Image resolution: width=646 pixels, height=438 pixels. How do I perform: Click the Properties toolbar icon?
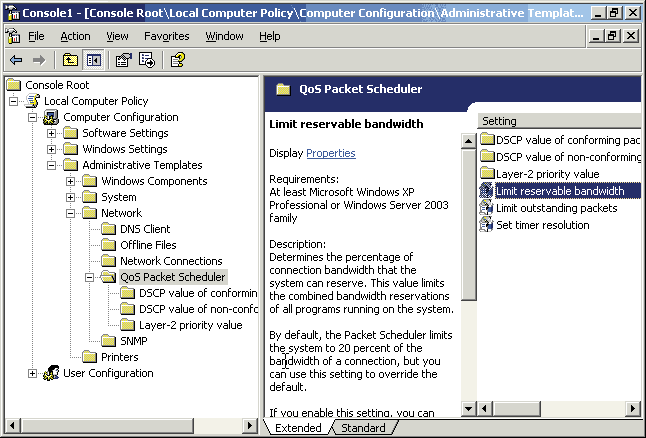click(124, 60)
